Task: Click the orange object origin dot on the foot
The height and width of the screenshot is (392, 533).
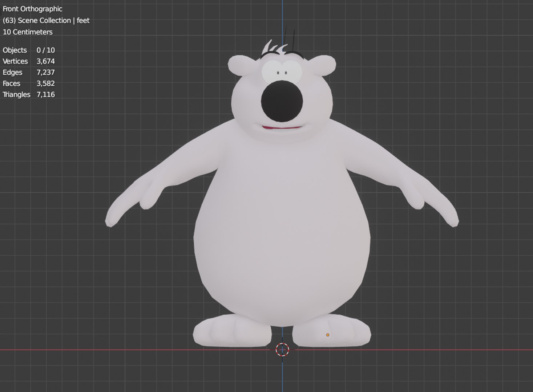Action: click(328, 335)
